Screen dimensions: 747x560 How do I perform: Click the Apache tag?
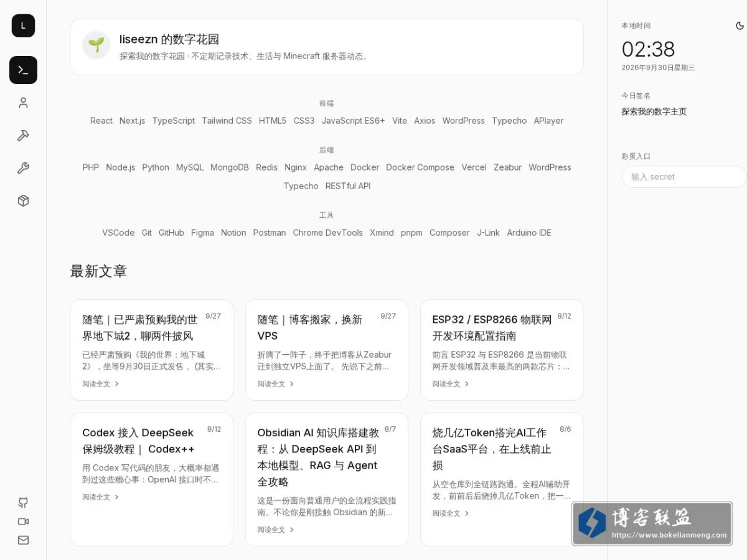[x=329, y=167]
